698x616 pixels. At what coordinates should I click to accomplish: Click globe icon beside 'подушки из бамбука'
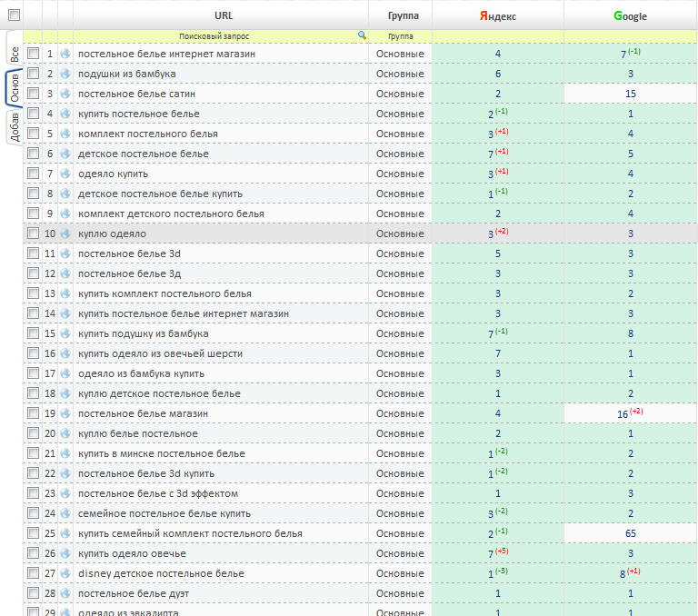click(65, 74)
